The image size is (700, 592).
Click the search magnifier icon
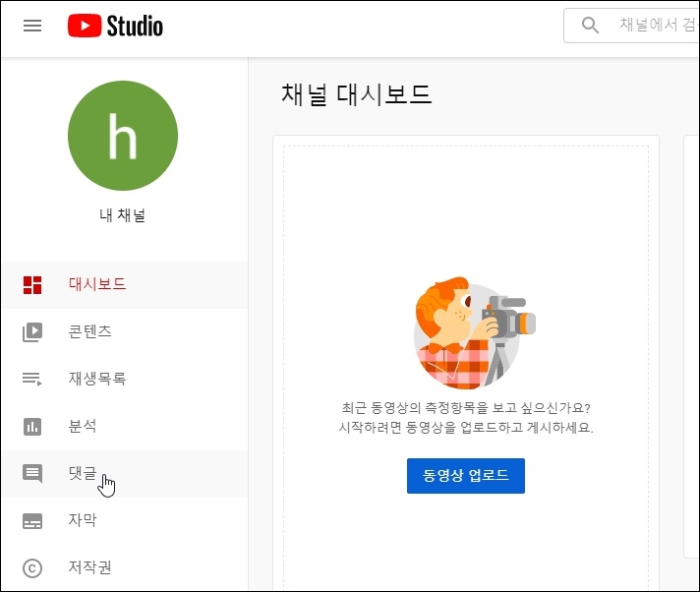pos(590,25)
